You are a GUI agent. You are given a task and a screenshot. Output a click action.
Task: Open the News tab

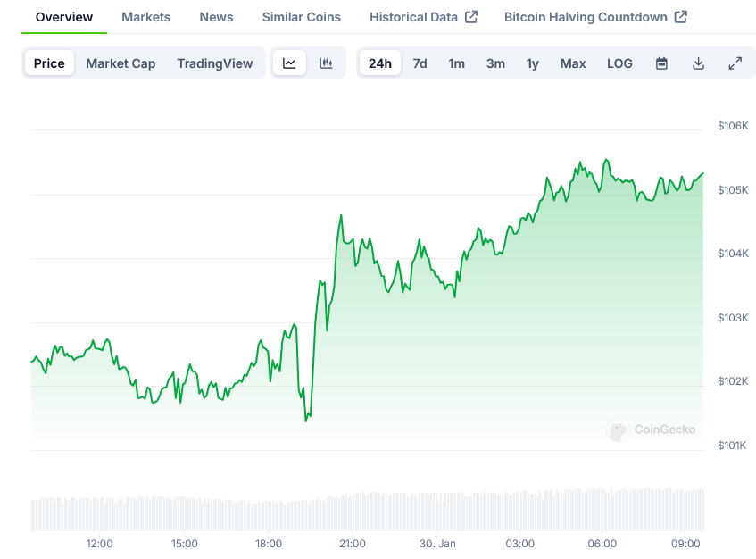[216, 17]
